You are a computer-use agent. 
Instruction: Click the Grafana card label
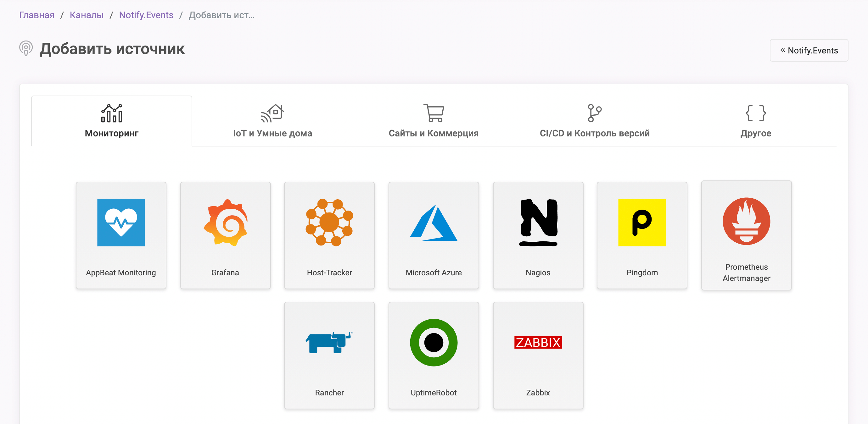[225, 273]
